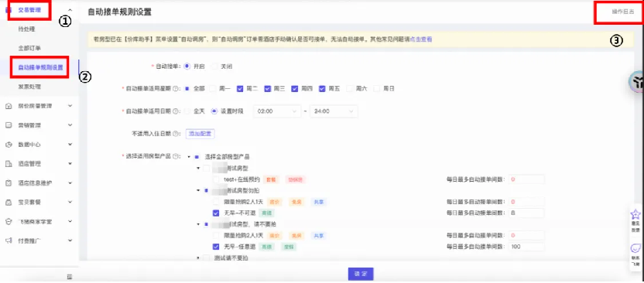Click the 宝贝套餐 sidebar icon

click(9, 203)
